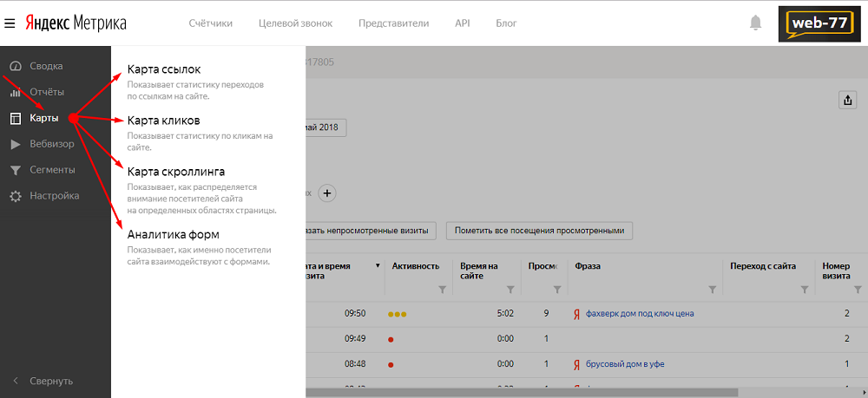Select Сводка in the sidebar
Viewport: 868px width, 398px height.
point(47,66)
